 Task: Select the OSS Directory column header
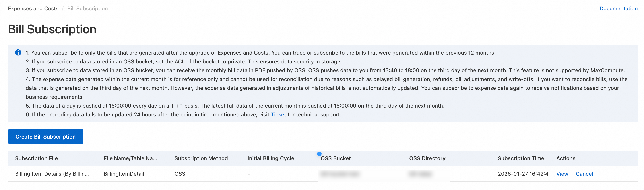[x=427, y=158]
